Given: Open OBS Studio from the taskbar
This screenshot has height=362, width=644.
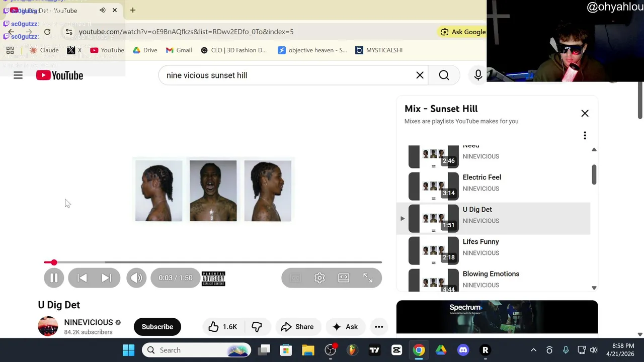Looking at the screenshot, I should (x=331, y=350).
